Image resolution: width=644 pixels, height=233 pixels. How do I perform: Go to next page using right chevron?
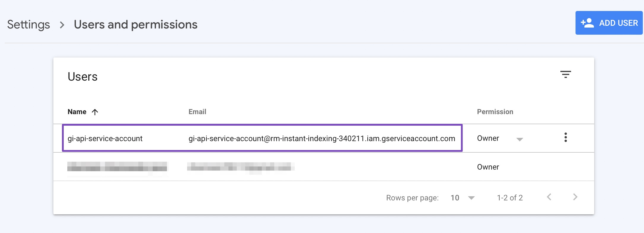tap(575, 197)
